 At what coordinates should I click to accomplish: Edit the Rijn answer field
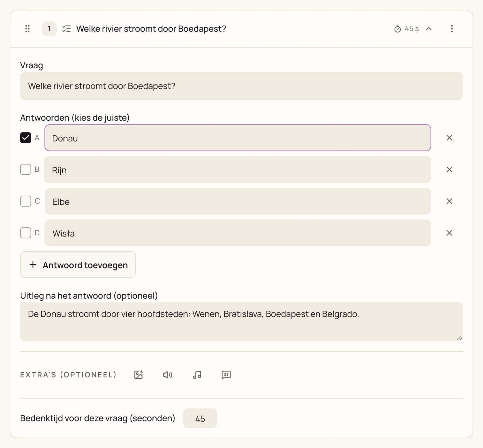pyautogui.click(x=238, y=170)
